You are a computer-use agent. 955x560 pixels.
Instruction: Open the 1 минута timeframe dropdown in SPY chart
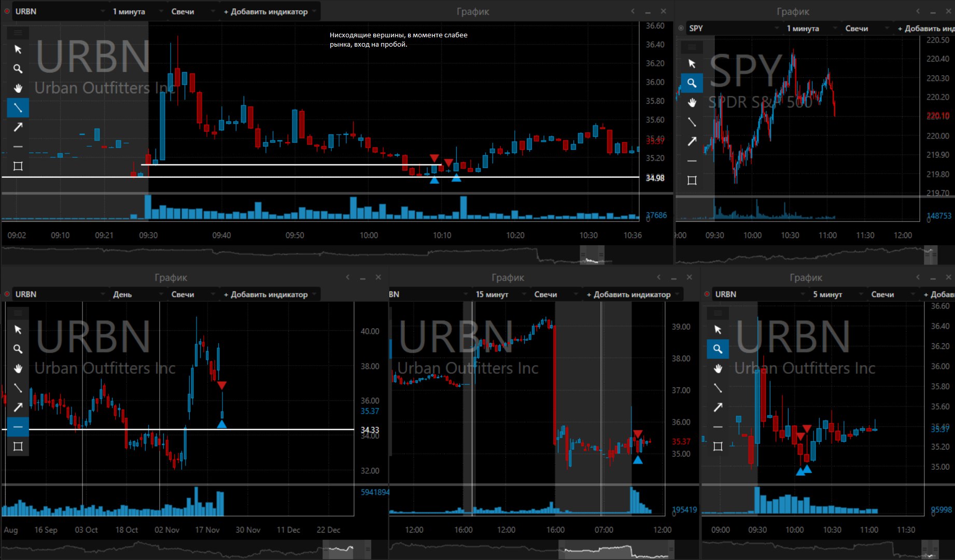pos(811,28)
